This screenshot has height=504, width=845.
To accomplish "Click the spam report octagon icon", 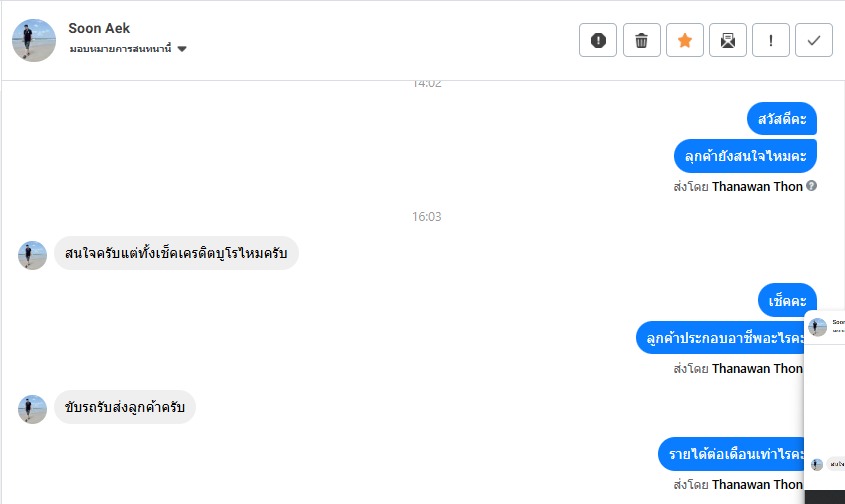I will (598, 40).
